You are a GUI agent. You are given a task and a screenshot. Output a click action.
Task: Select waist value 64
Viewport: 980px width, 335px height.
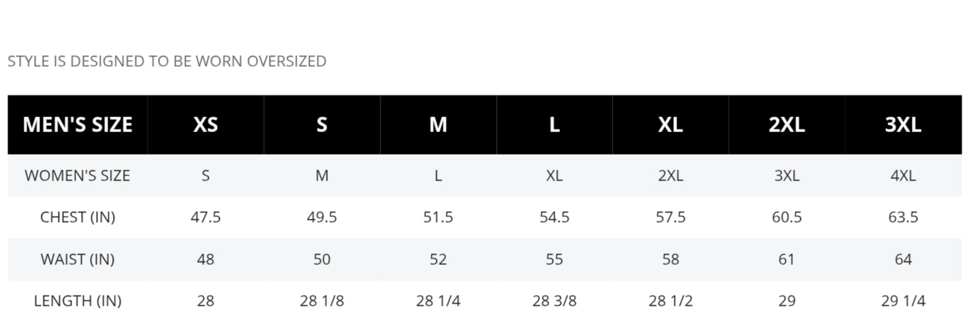[903, 259]
